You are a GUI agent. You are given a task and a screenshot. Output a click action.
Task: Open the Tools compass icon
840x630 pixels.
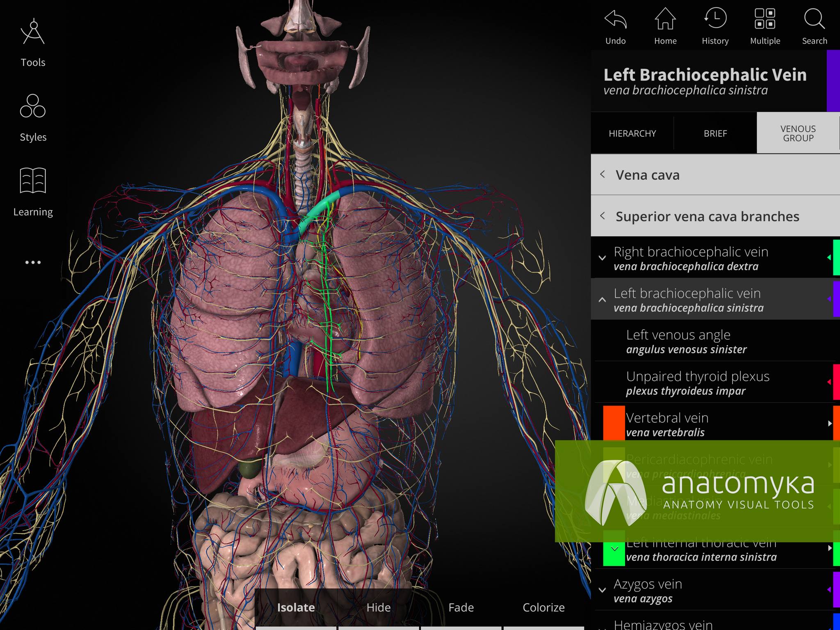(33, 32)
